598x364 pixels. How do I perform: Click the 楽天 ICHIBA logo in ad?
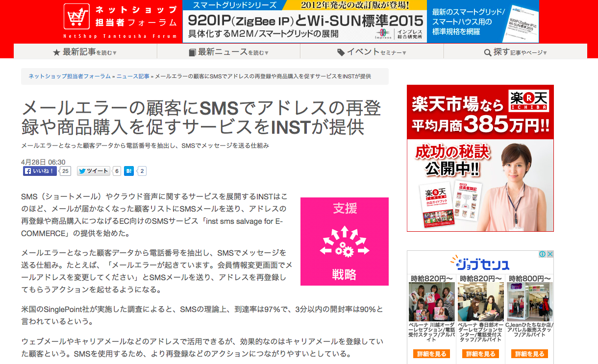tap(529, 100)
